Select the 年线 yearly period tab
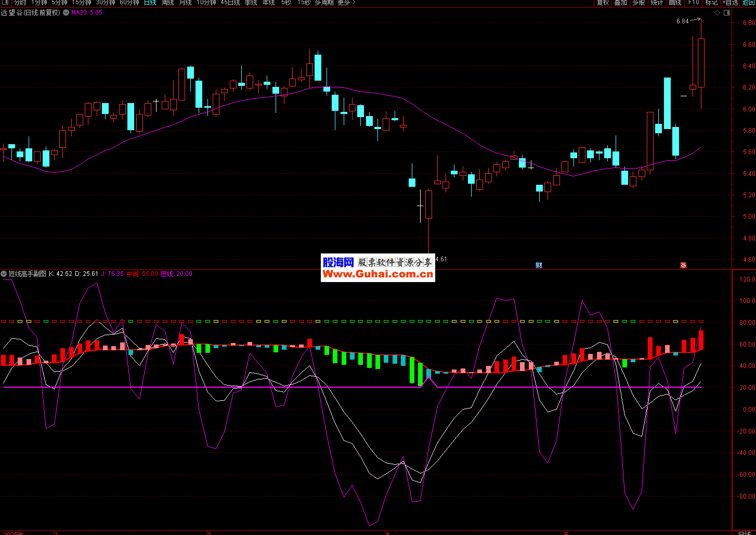756x535 pixels. 269,3
